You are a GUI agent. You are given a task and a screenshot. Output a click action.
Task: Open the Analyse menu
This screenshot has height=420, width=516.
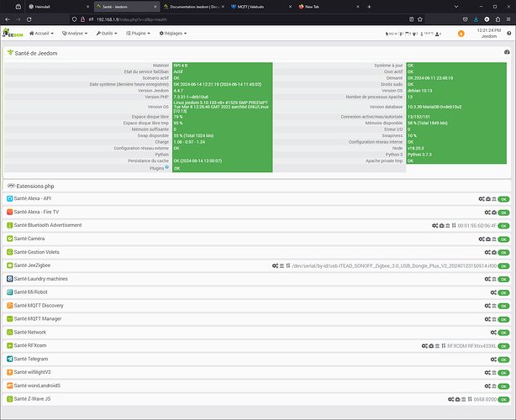pos(75,34)
